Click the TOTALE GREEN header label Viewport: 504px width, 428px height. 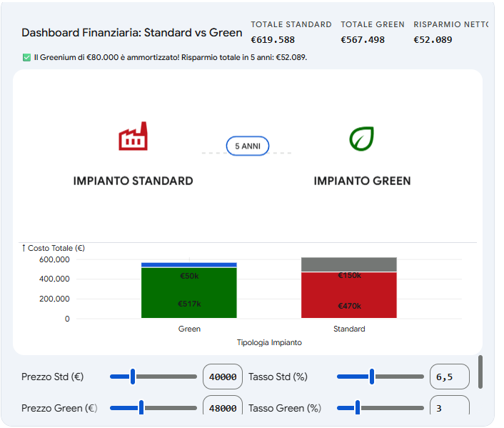(373, 24)
